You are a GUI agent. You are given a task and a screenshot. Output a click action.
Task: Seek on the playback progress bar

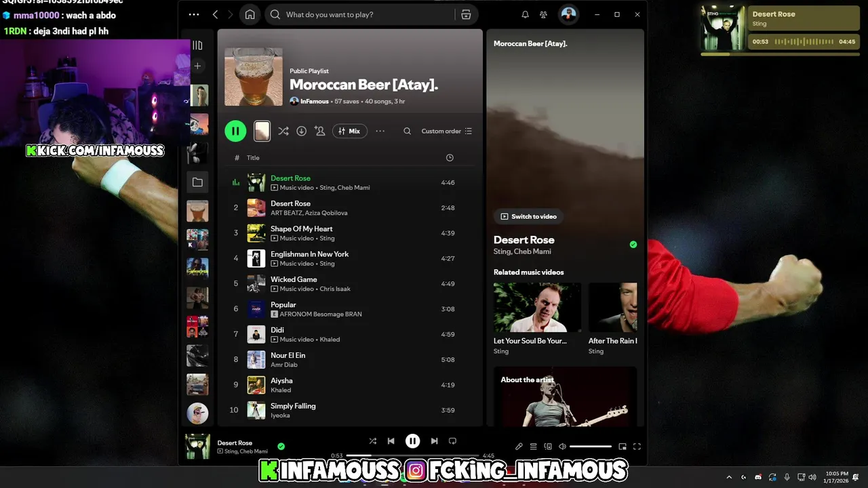tap(412, 455)
